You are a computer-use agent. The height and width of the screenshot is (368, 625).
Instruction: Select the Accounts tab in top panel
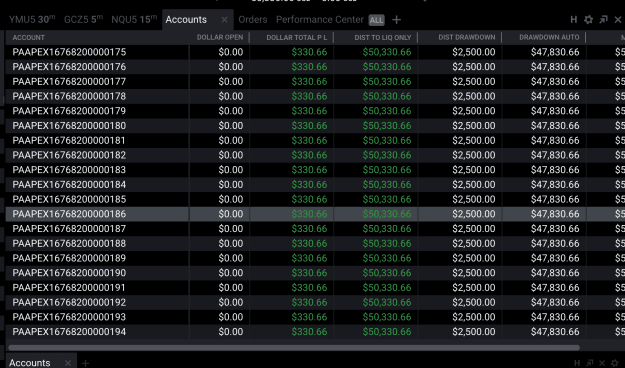tap(186, 20)
